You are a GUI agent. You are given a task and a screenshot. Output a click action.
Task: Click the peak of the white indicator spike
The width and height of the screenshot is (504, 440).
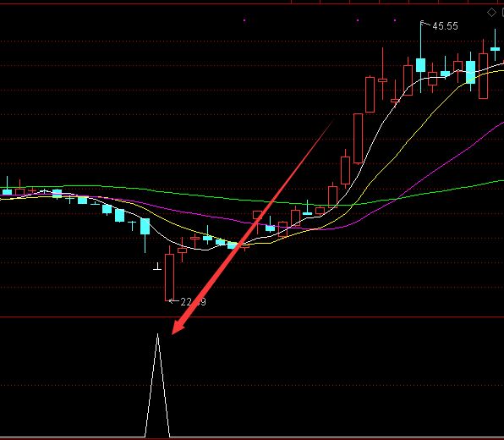[x=157, y=335]
